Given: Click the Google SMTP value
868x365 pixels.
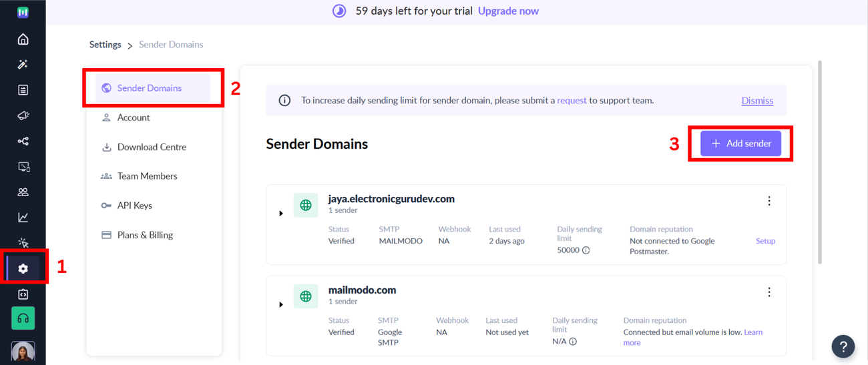Looking at the screenshot, I should [x=390, y=337].
